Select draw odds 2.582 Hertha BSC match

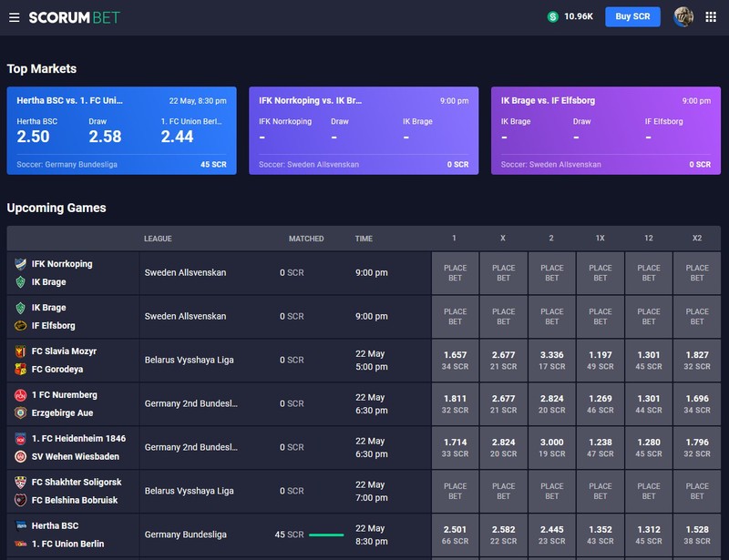point(504,535)
